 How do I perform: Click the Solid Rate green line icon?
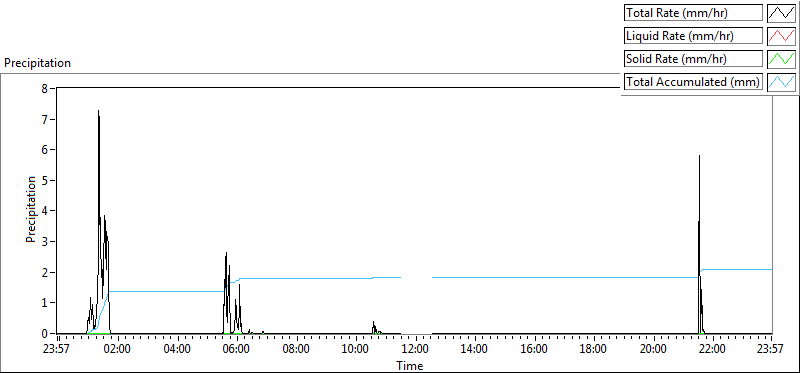point(782,58)
